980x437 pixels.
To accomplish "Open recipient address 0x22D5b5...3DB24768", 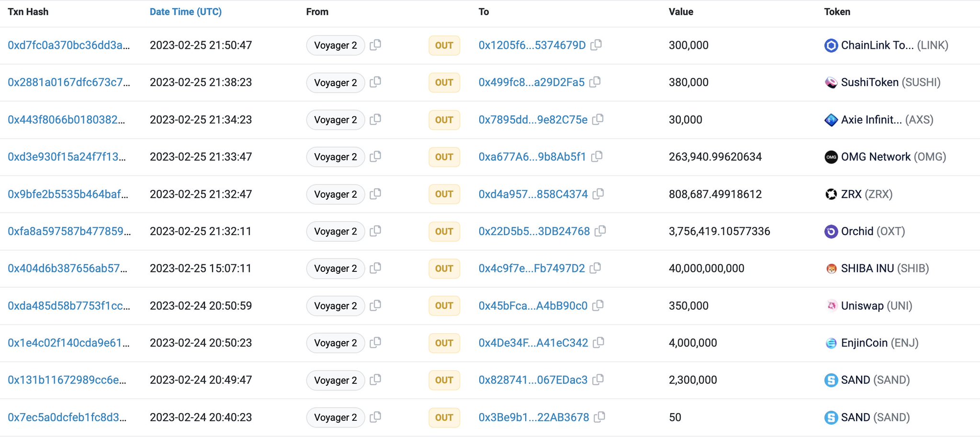I will pyautogui.click(x=534, y=231).
